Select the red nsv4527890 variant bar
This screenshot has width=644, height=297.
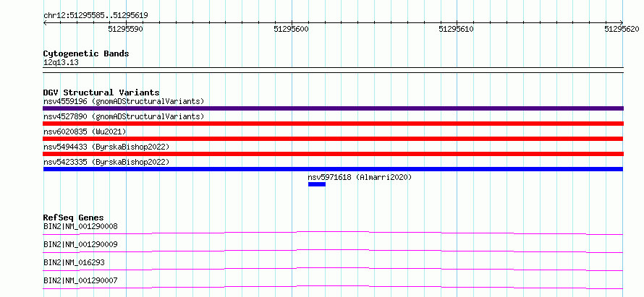[x=333, y=124]
